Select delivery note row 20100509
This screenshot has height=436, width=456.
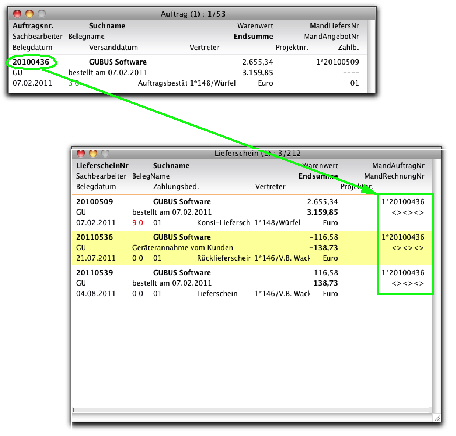click(252, 212)
